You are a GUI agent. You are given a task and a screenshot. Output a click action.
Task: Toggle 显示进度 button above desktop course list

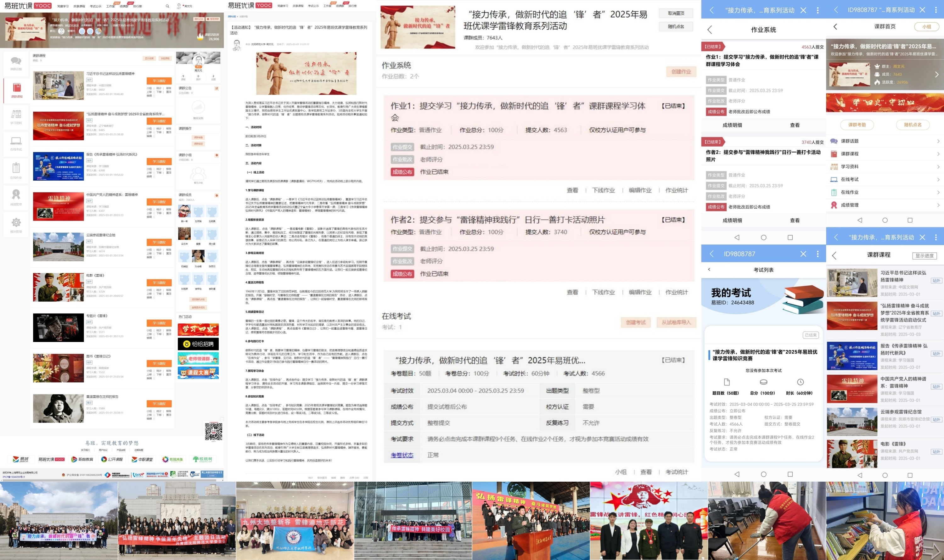[x=149, y=59]
